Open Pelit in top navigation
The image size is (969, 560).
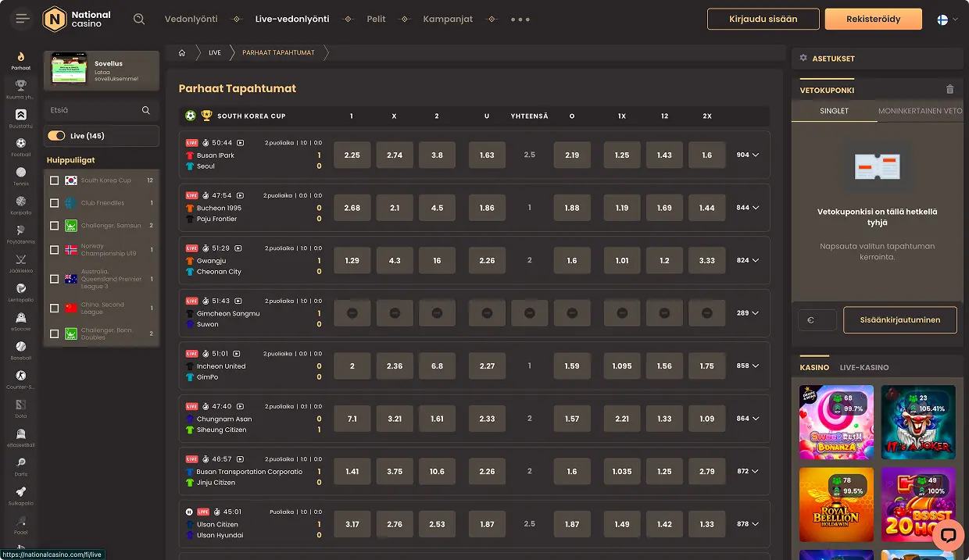point(377,19)
